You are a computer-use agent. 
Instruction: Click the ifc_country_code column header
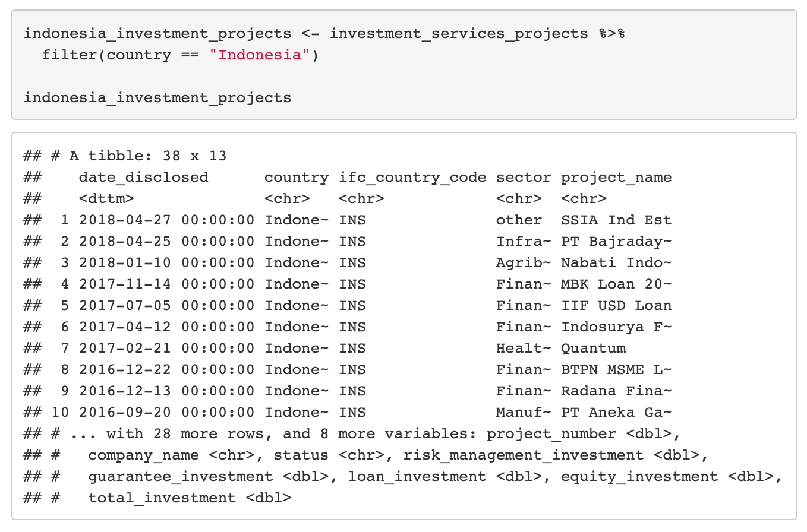[x=412, y=178]
